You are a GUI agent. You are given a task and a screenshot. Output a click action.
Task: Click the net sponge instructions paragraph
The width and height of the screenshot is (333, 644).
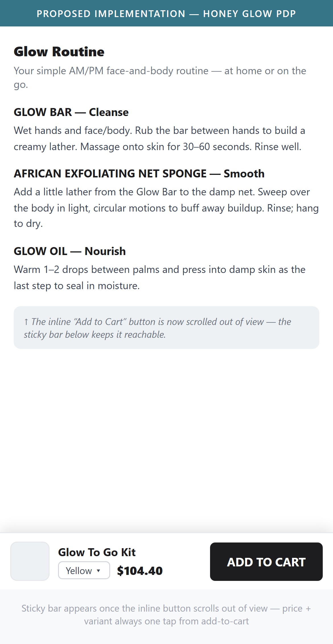click(x=166, y=208)
